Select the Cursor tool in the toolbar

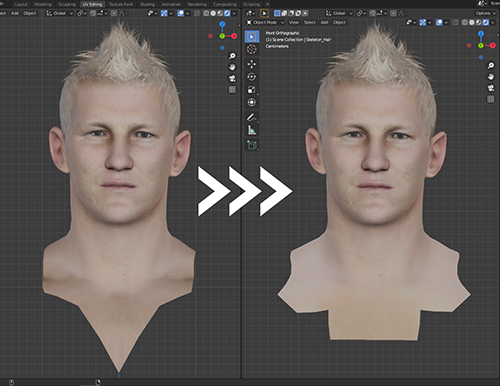coord(252,49)
